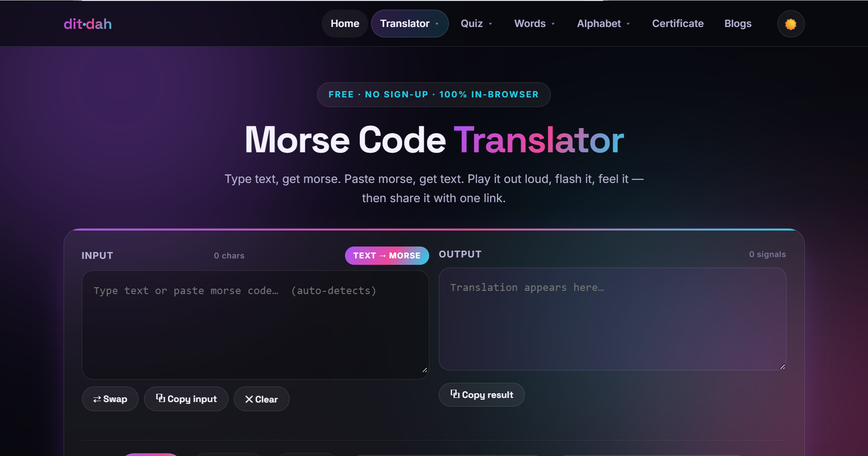868x456 pixels.
Task: Click the dit·dah logo
Action: [88, 24]
